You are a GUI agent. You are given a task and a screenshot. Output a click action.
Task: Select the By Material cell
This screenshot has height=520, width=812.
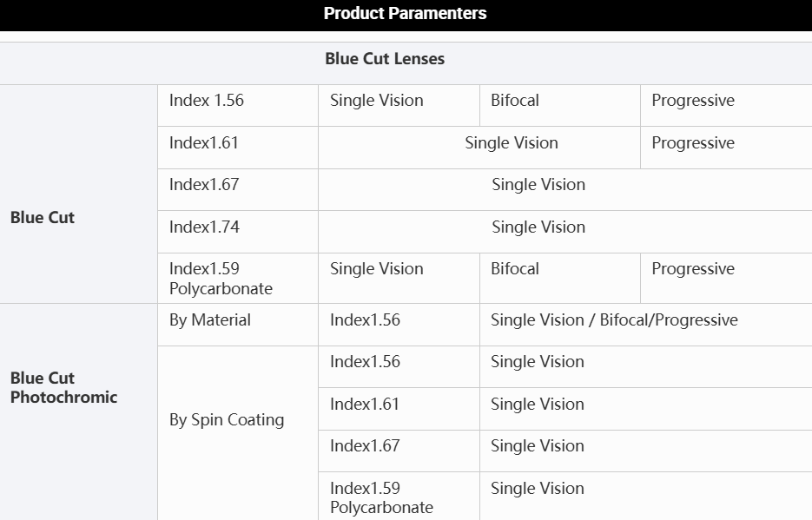click(210, 320)
